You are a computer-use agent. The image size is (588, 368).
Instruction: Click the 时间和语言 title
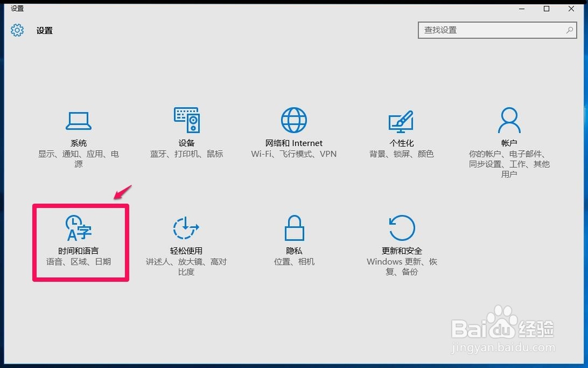click(x=78, y=251)
